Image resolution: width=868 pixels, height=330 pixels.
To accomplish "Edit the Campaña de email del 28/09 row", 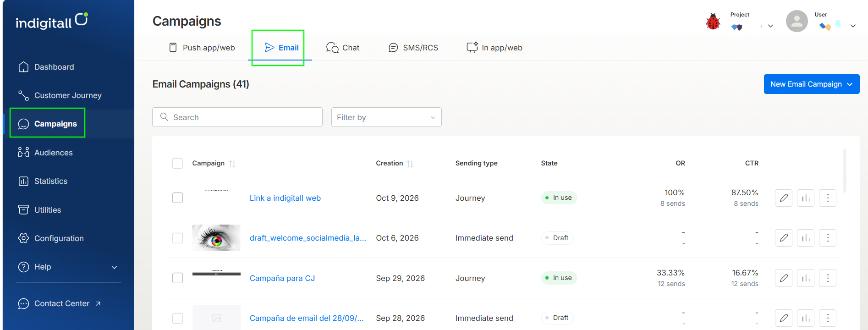I will [x=784, y=318].
